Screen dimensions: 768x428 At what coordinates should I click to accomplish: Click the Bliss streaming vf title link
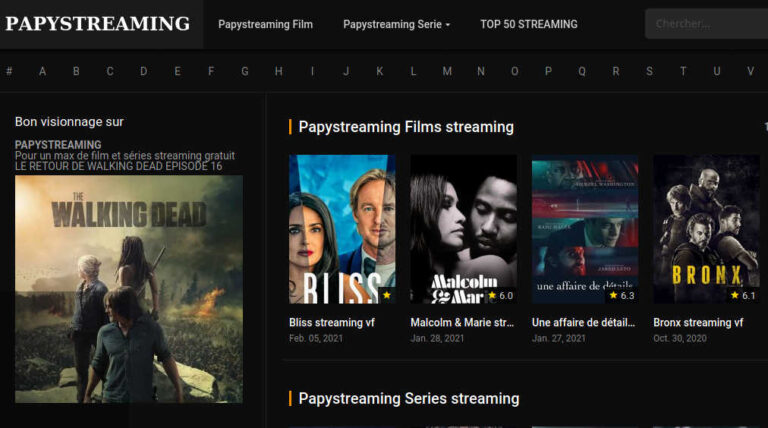point(331,323)
